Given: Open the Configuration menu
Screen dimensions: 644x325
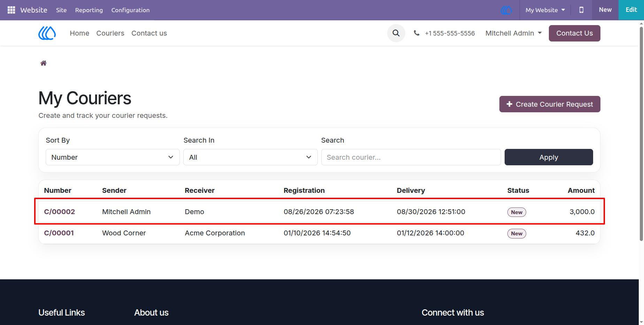Looking at the screenshot, I should click(130, 10).
